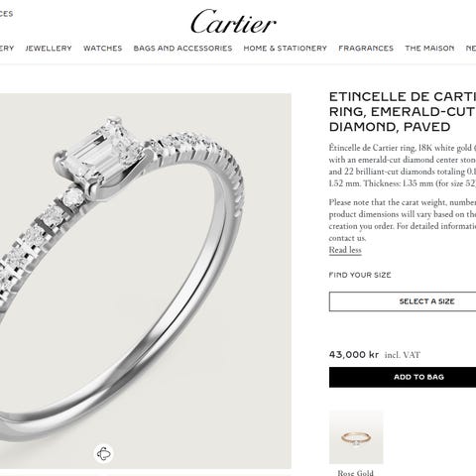Click the product title heading
This screenshot has height=476, width=476.
tap(403, 112)
